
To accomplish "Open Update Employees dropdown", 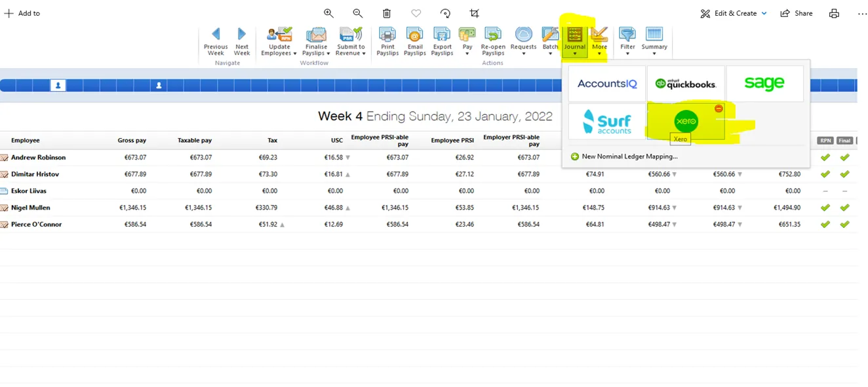I will tap(279, 41).
